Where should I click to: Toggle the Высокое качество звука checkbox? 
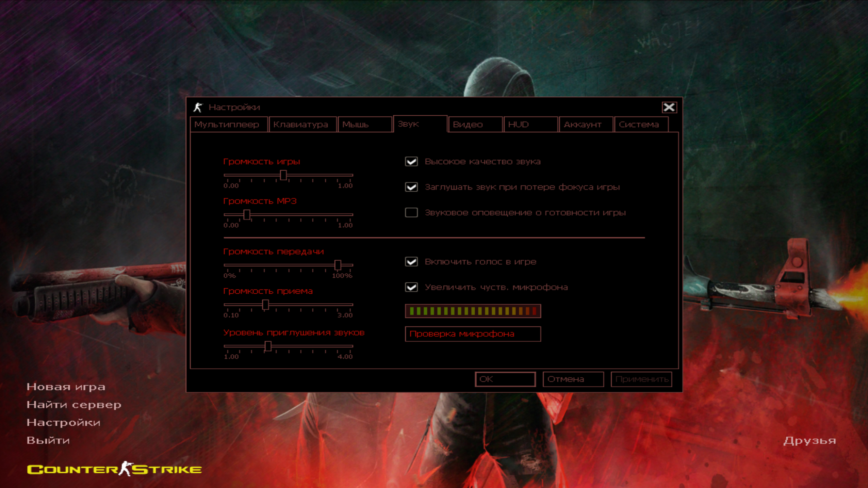pos(411,162)
